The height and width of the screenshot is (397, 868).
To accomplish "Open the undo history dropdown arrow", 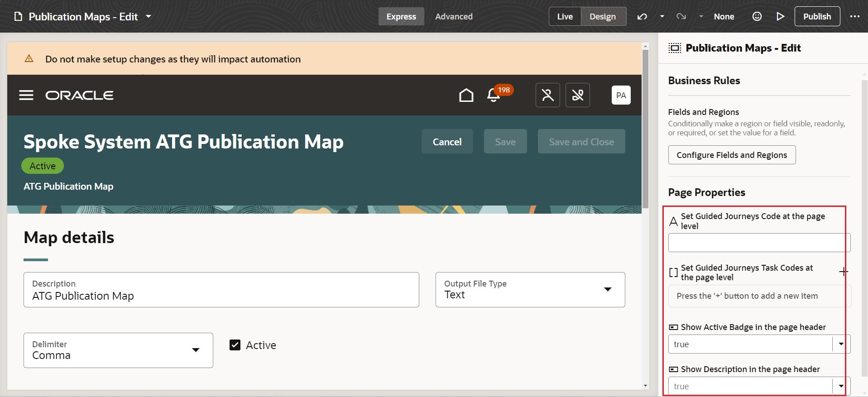I will (662, 17).
